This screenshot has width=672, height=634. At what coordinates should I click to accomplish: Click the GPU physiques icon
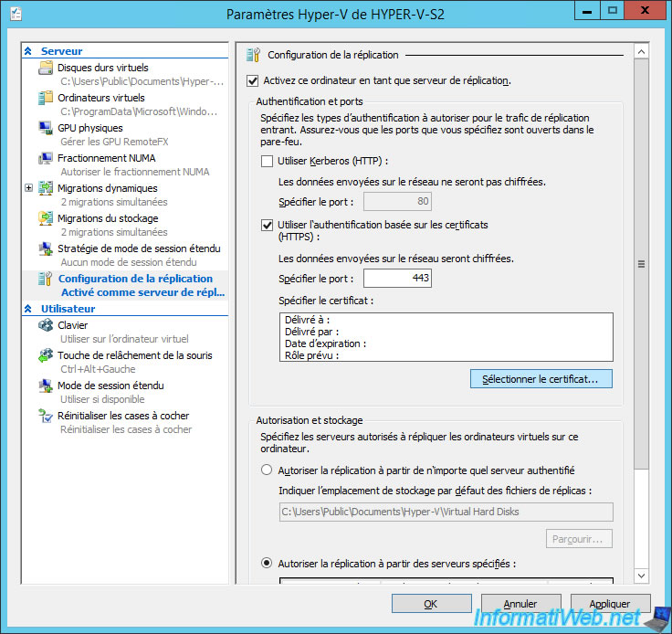(x=46, y=128)
